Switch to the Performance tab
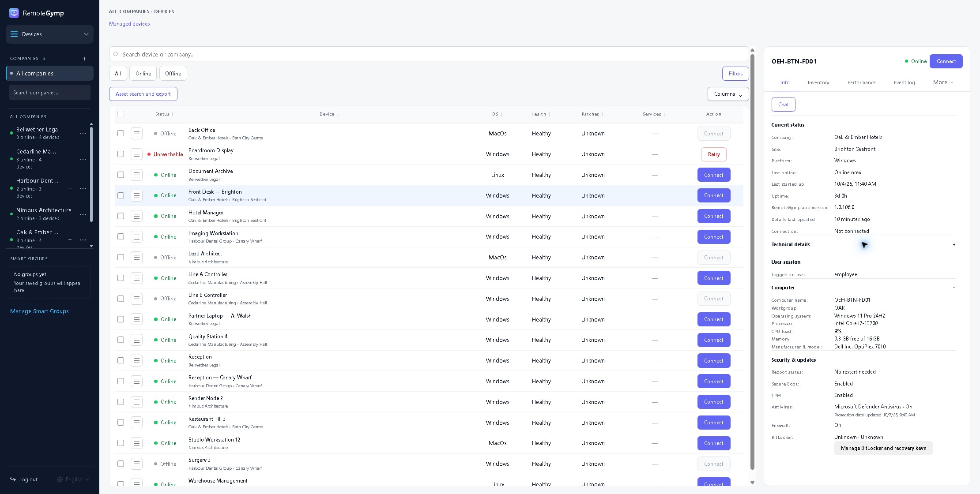The image size is (980, 494). 861,82
